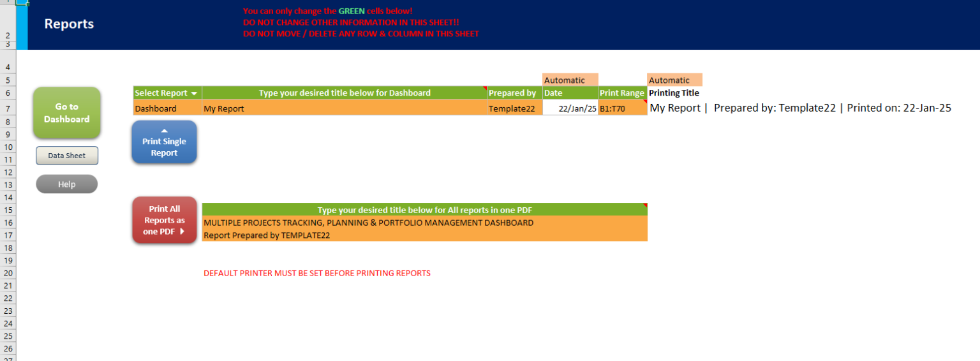This screenshot has height=361, width=980.
Task: Click the DO NOT MOVE / DELETE warning line
Action: point(361,34)
